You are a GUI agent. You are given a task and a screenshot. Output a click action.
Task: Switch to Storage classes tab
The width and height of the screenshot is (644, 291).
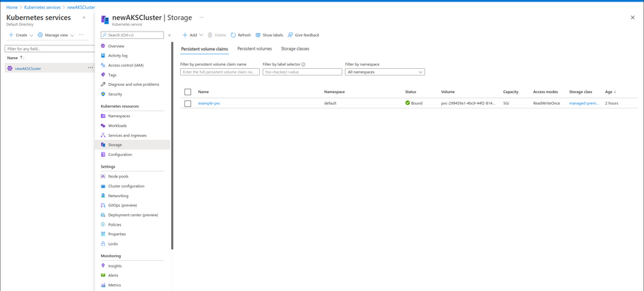coord(295,48)
